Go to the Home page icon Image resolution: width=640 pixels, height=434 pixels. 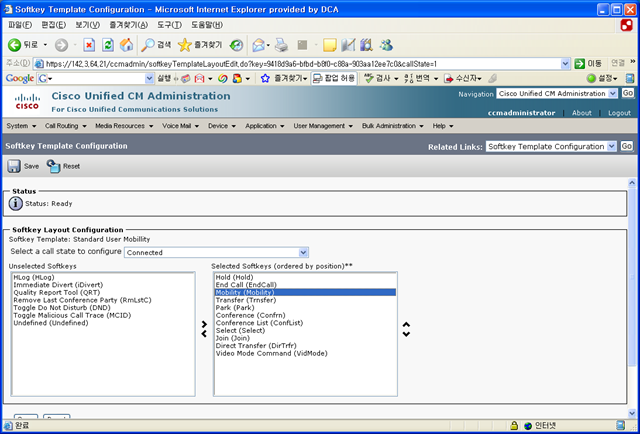pos(127,45)
